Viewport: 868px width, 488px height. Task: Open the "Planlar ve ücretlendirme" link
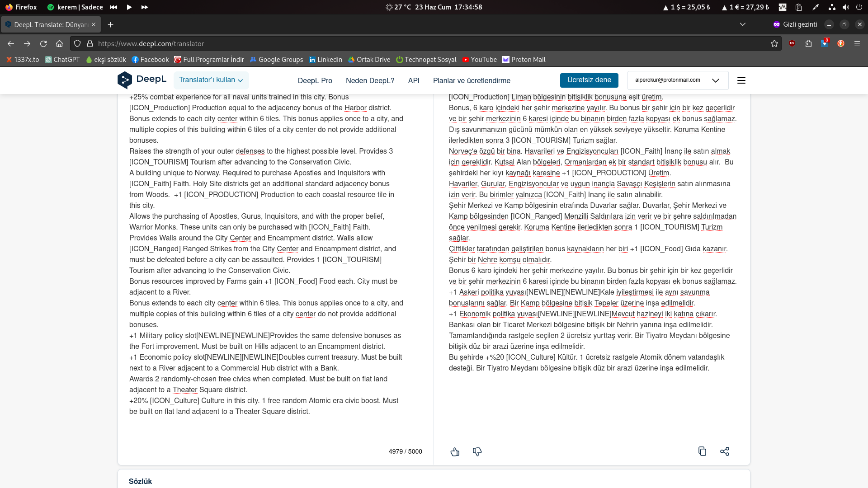coord(471,80)
